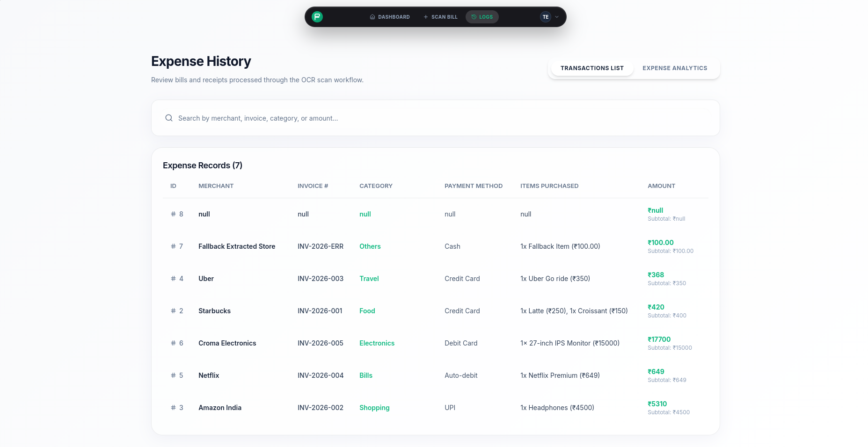Screen dimensions: 868x447
Task: Click the Travel category label
Action: (x=369, y=279)
